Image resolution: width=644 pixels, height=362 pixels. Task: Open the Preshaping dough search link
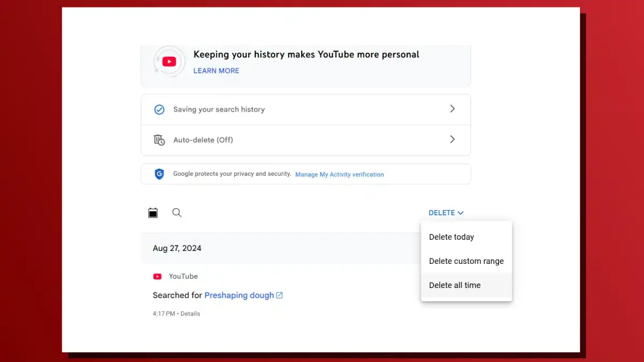pyautogui.click(x=239, y=295)
